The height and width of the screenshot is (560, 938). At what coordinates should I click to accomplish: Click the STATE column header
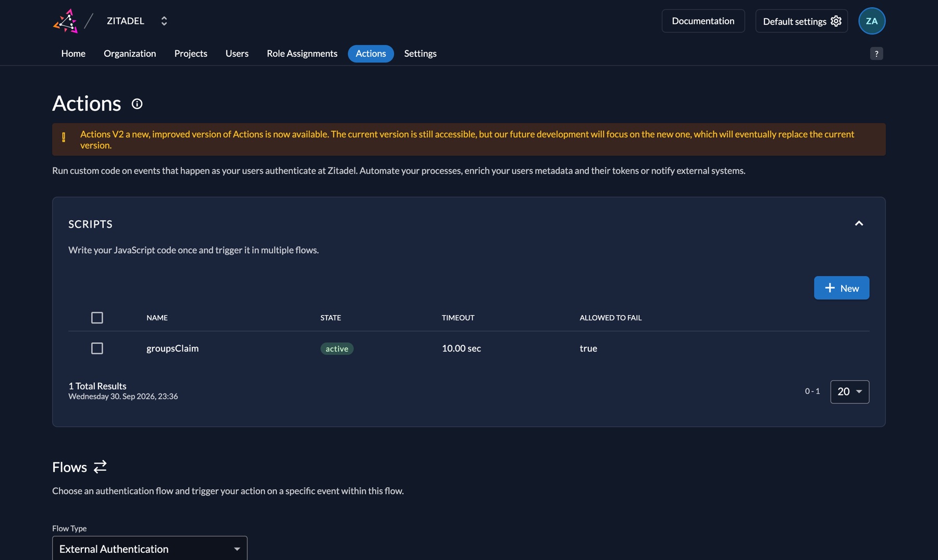click(x=330, y=317)
